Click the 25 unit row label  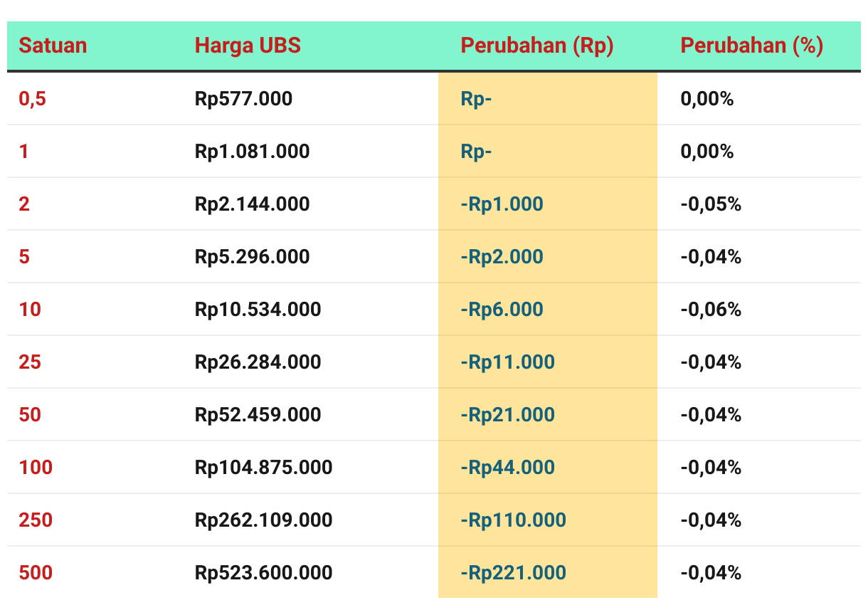30,362
